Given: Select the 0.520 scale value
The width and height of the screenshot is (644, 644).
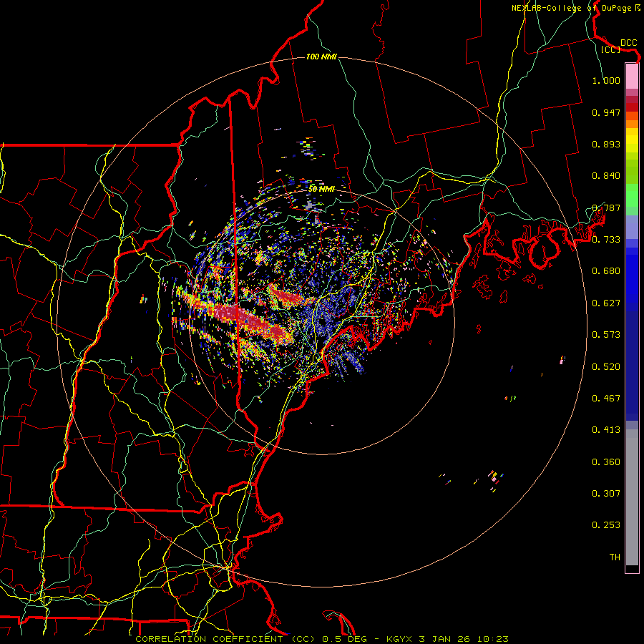Looking at the screenshot, I should (606, 367).
